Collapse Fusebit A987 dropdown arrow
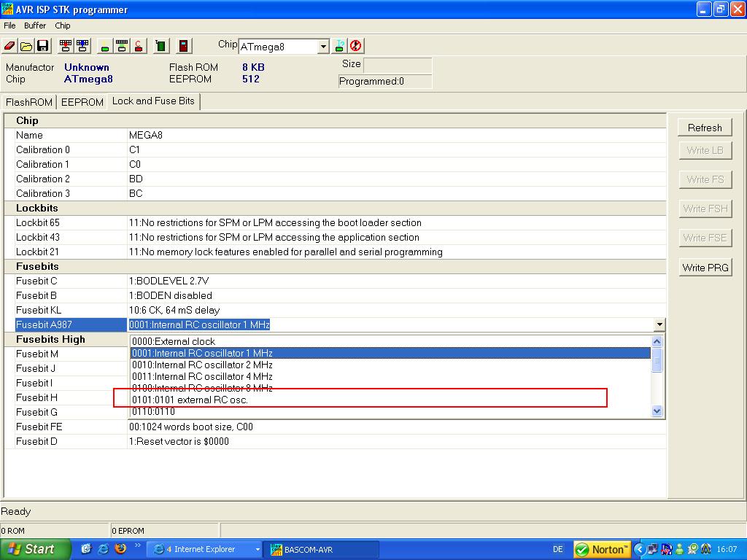Image resolution: width=747 pixels, height=560 pixels. [x=659, y=324]
